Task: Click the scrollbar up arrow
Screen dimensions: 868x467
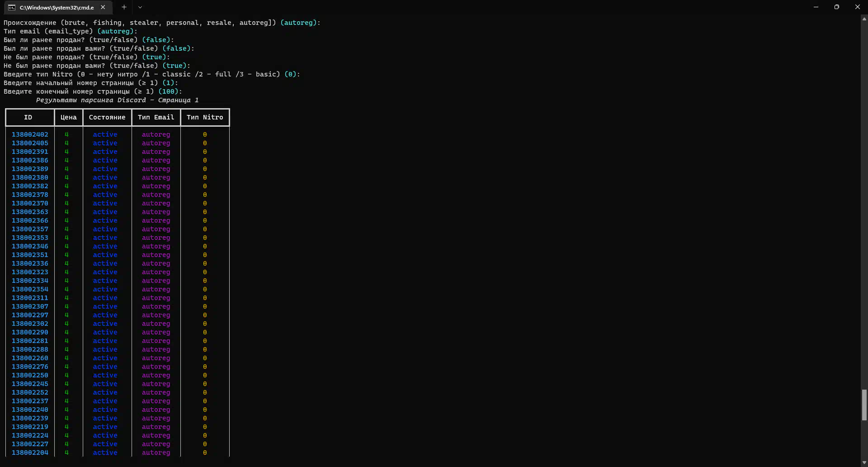Action: click(x=864, y=19)
